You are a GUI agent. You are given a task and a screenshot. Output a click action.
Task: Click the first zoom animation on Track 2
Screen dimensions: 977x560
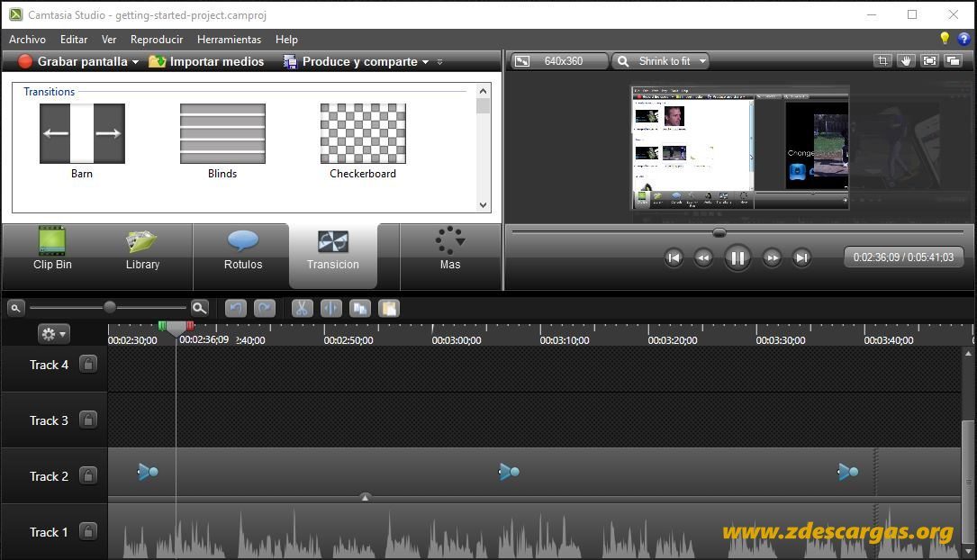click(x=148, y=472)
